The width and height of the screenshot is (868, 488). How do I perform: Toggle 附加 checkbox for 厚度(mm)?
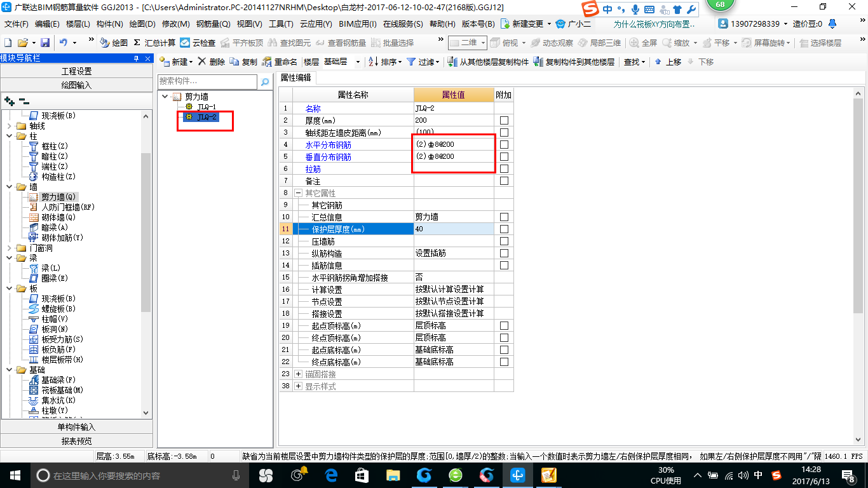pyautogui.click(x=504, y=121)
